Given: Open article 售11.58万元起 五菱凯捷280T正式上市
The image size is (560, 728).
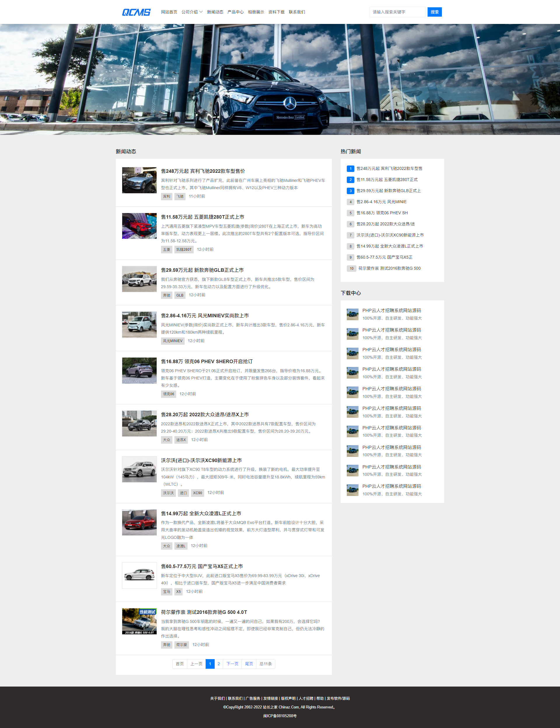Looking at the screenshot, I should (202, 217).
